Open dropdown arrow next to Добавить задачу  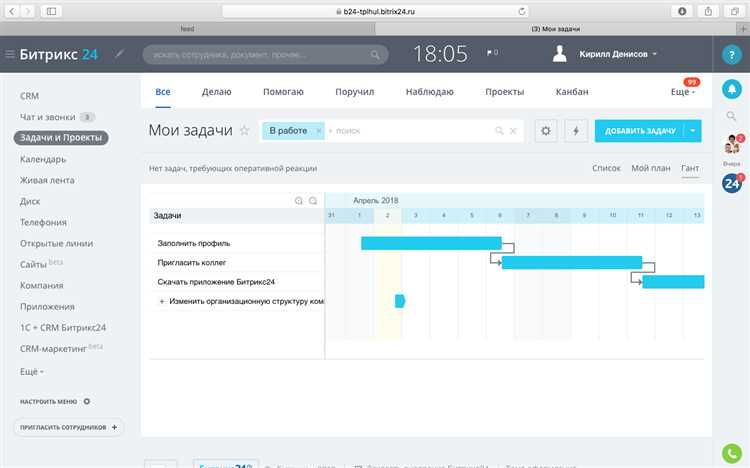tap(693, 131)
